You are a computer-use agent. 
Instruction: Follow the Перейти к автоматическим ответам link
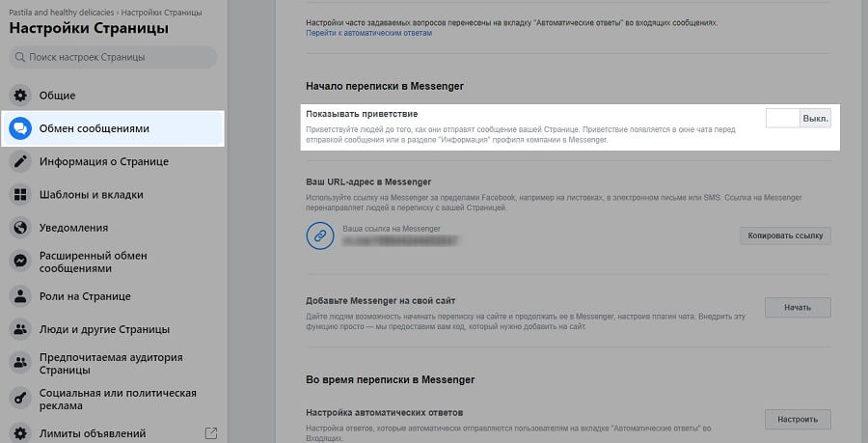click(x=368, y=33)
